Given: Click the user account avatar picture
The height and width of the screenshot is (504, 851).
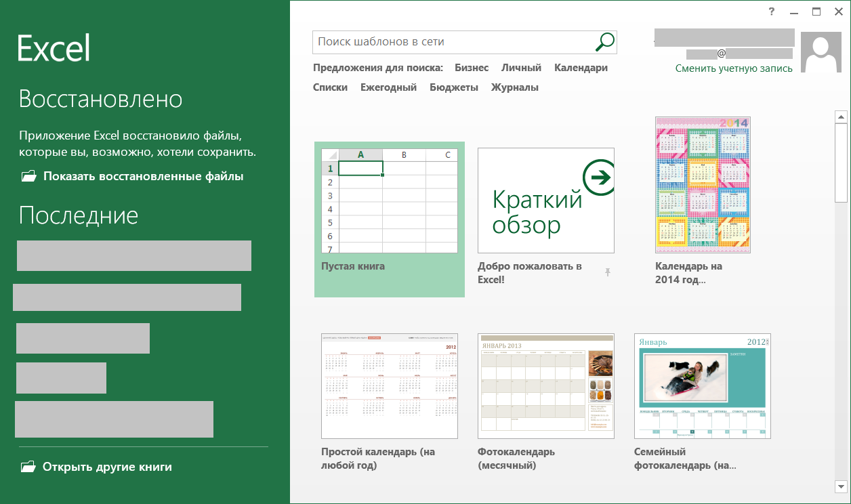Looking at the screenshot, I should tap(821, 52).
